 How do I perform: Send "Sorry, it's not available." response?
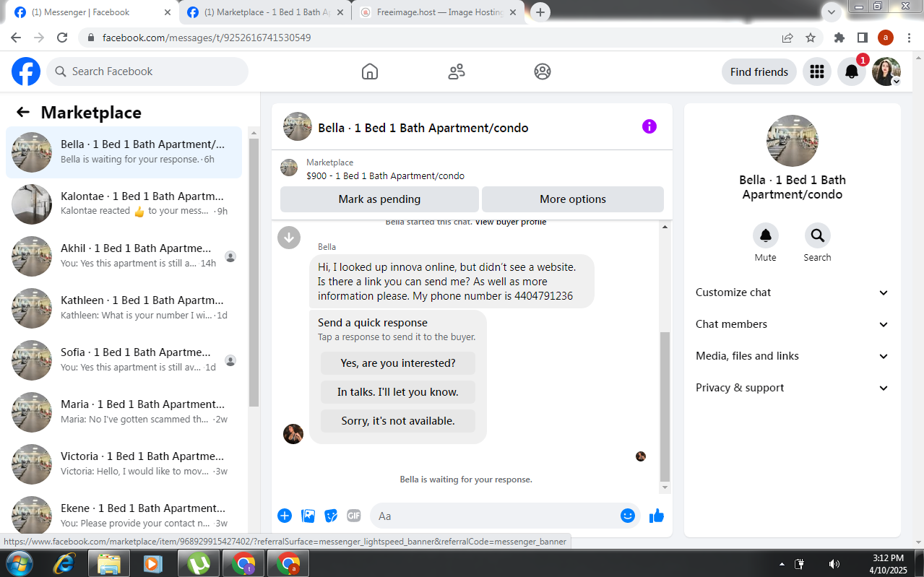pos(398,421)
